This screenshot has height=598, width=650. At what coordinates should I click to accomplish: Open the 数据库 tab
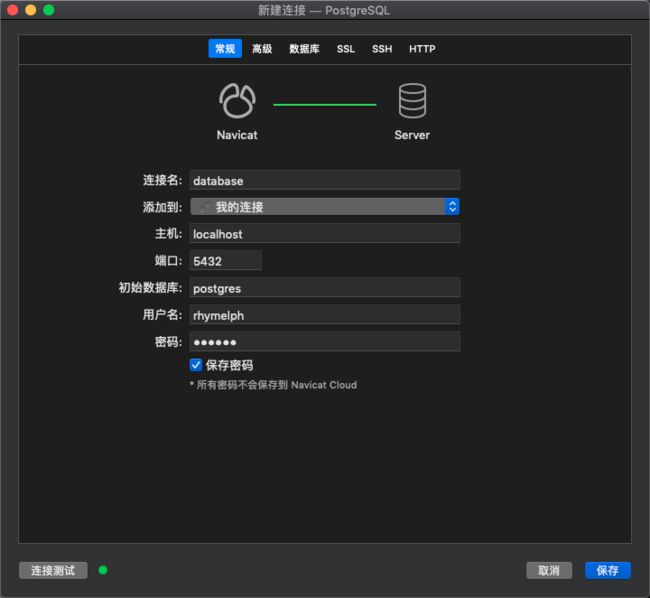point(304,49)
